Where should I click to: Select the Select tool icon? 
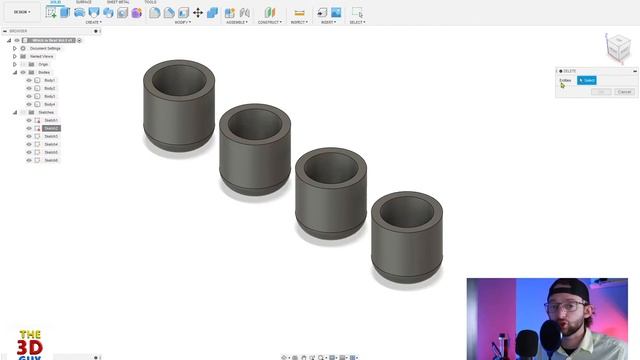point(357,13)
